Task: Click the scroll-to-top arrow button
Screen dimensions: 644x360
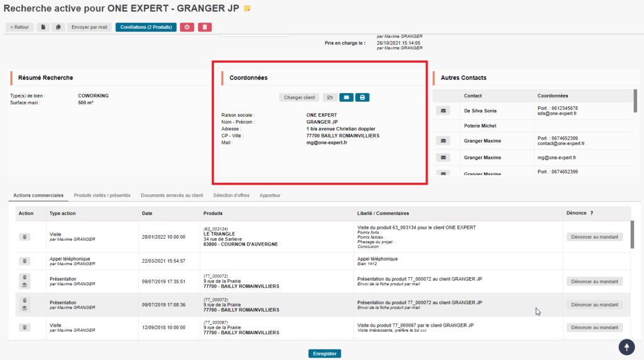Action: pos(626,346)
